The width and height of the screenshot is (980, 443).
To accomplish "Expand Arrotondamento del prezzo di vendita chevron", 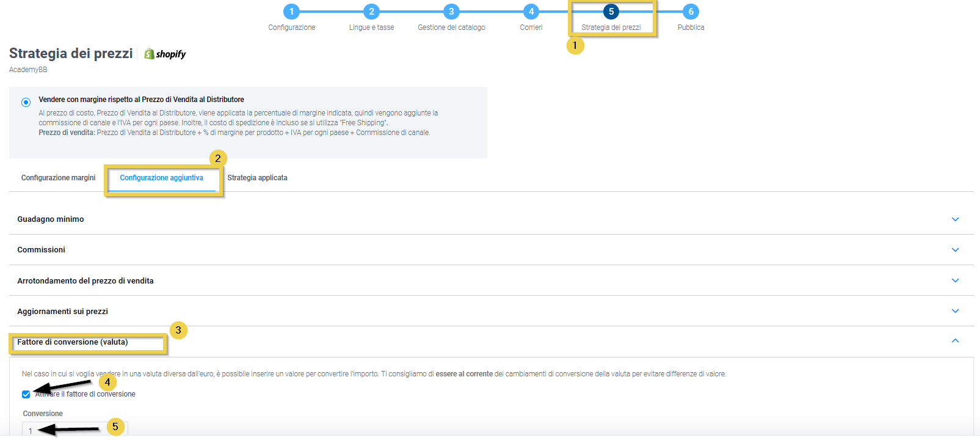I will tap(955, 280).
